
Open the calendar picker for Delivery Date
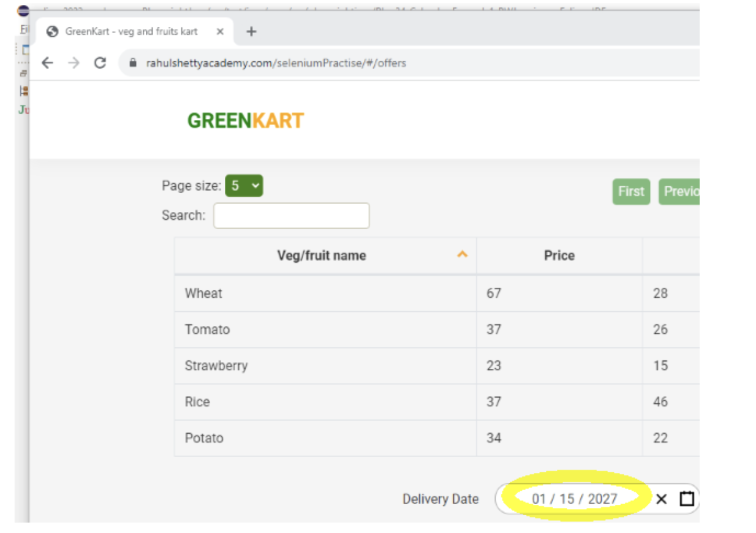[x=686, y=499]
